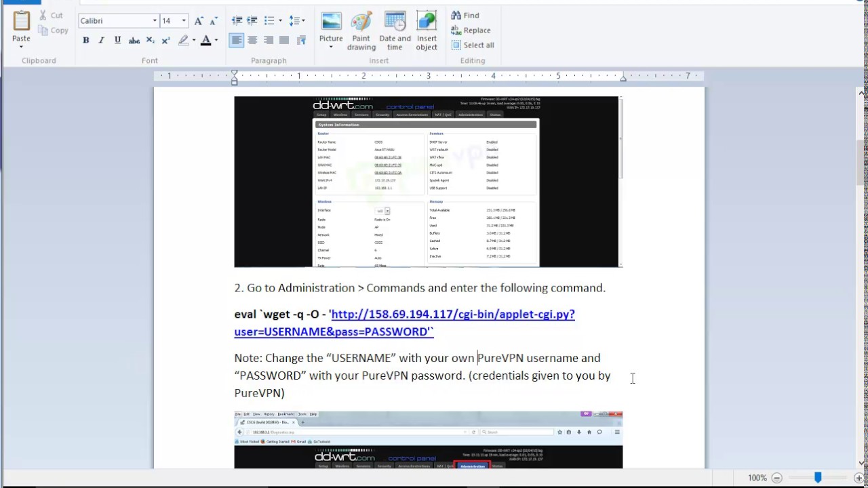Open Find in the Editing group
Screen dimensions: 868x488
pos(465,16)
